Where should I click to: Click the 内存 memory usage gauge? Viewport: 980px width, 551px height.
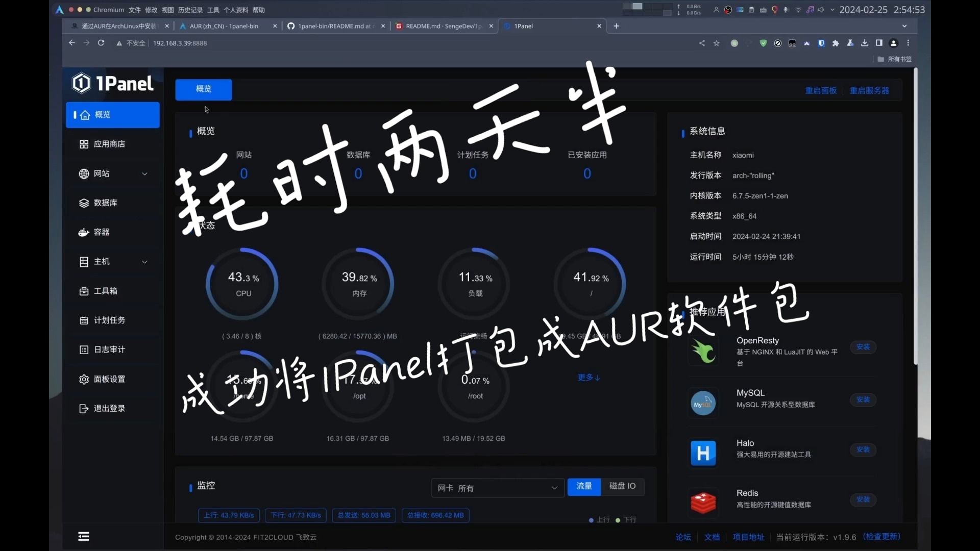tap(359, 284)
